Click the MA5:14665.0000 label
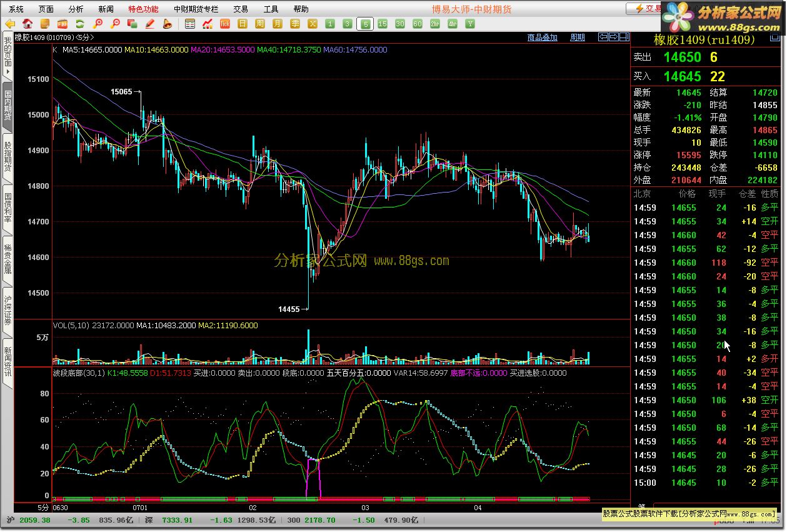This screenshot has width=787, height=532. tap(92, 49)
